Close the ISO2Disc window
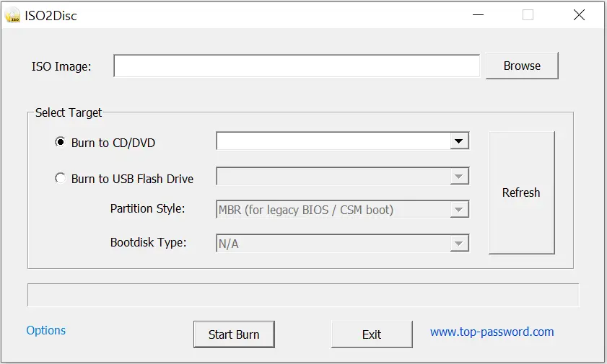 [579, 15]
